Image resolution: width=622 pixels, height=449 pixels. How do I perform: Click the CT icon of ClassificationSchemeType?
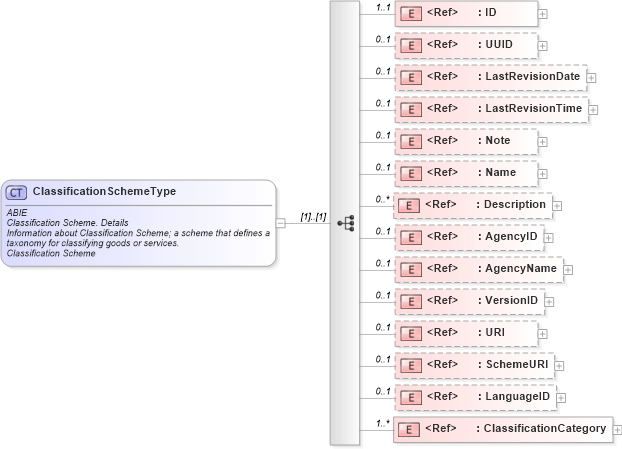[16, 193]
